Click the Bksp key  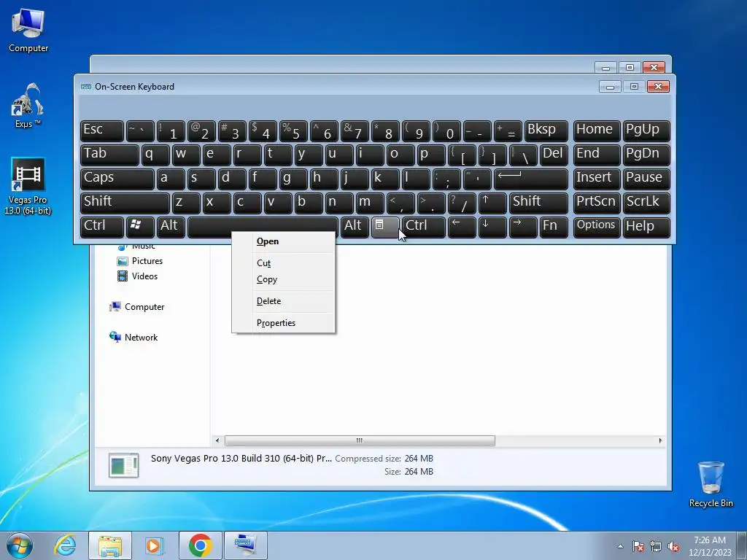pyautogui.click(x=546, y=130)
